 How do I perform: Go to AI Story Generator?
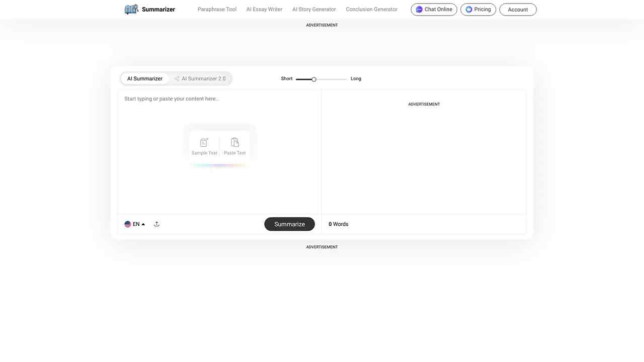tap(314, 10)
